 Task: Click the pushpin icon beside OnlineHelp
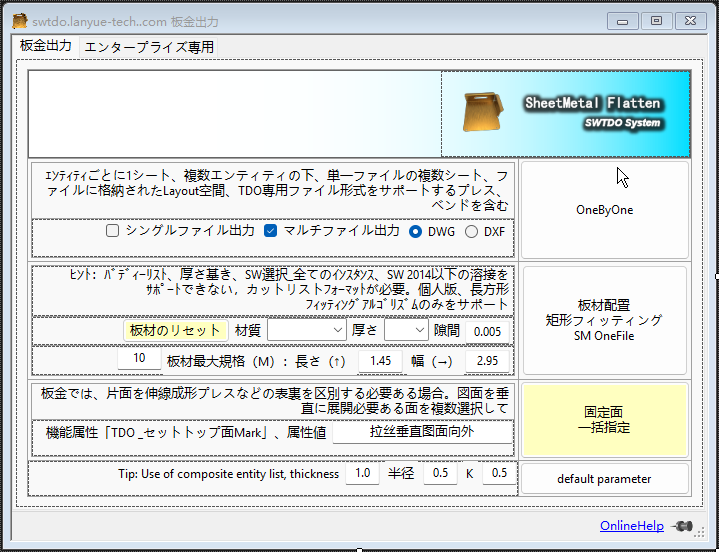684,526
